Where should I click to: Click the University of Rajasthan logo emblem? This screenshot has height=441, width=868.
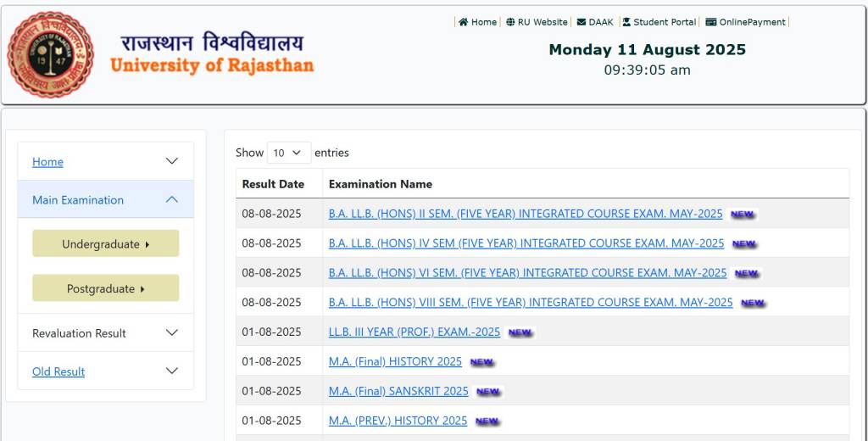(51, 54)
